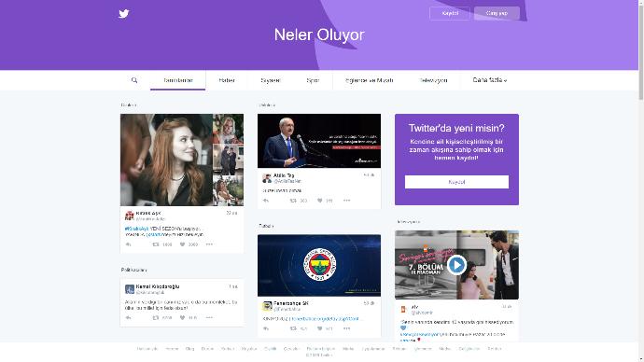This screenshot has width=644, height=362.
Task: Open the Kiralık Aşk profile name
Action: pos(148,213)
